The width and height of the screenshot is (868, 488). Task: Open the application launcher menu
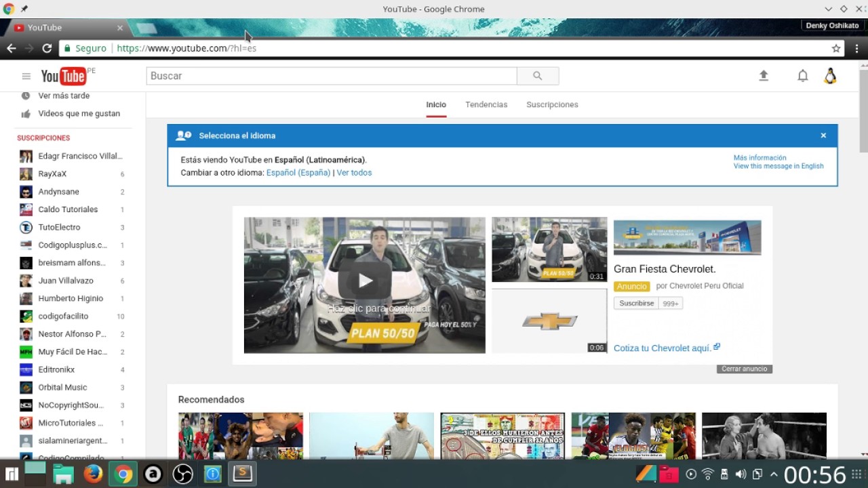pos(11,474)
